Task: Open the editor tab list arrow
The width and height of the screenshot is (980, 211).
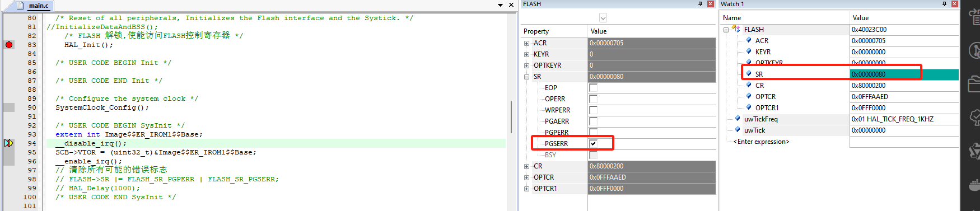Action: pos(500,5)
